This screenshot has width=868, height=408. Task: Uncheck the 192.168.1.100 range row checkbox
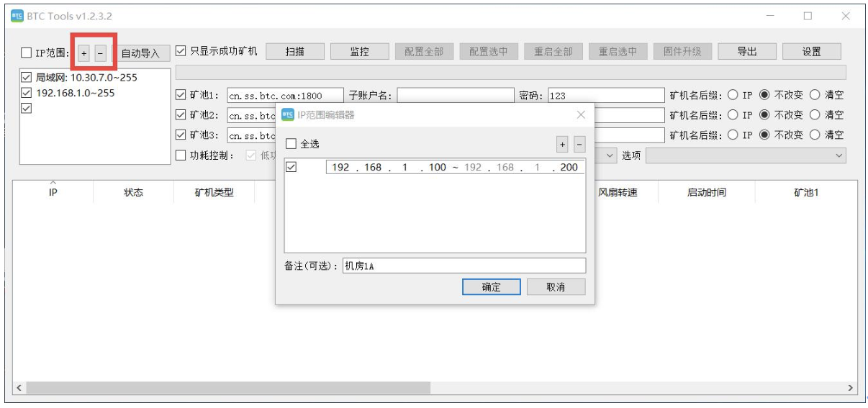(x=291, y=167)
